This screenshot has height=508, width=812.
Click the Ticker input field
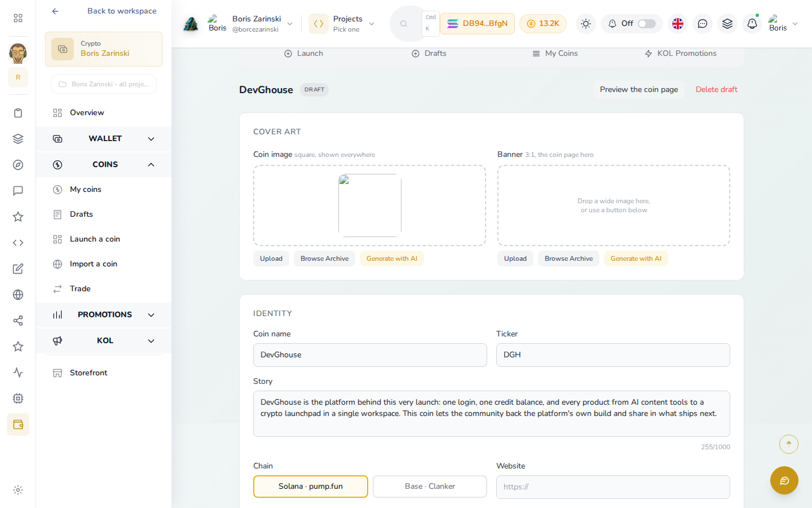(x=613, y=355)
